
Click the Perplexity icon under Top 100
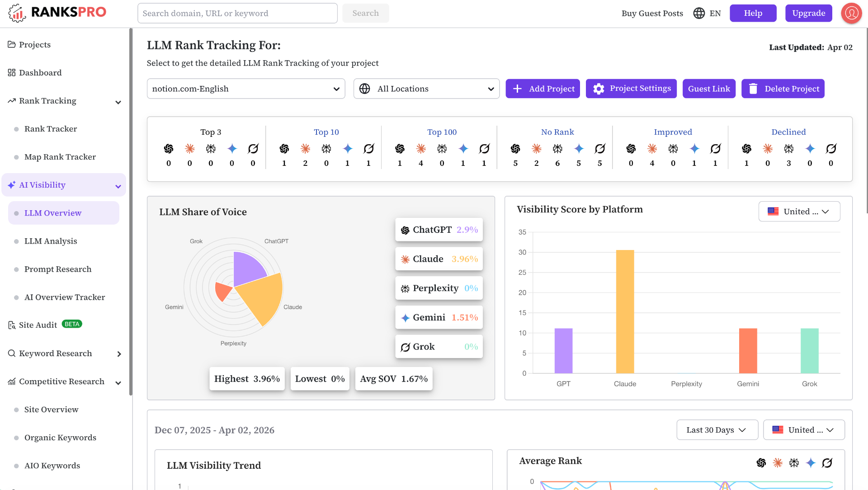[442, 149]
